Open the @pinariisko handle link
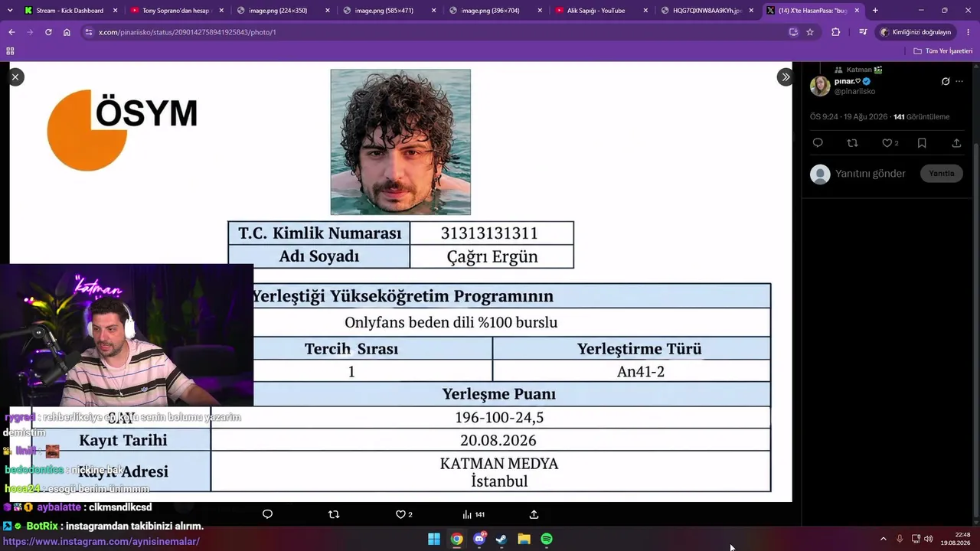 tap(854, 91)
